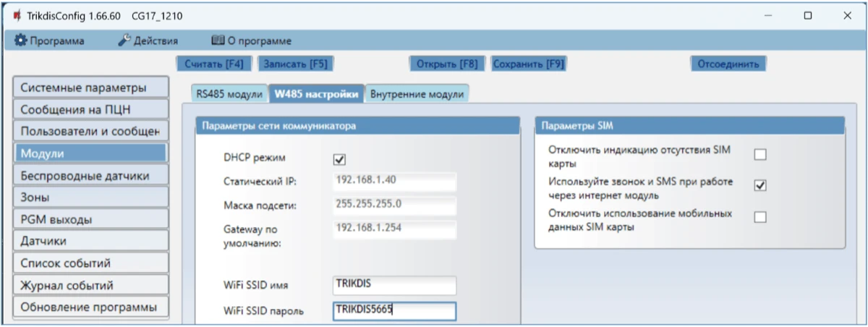Click the Записать [F5] button
The image size is (868, 327).
(x=295, y=64)
